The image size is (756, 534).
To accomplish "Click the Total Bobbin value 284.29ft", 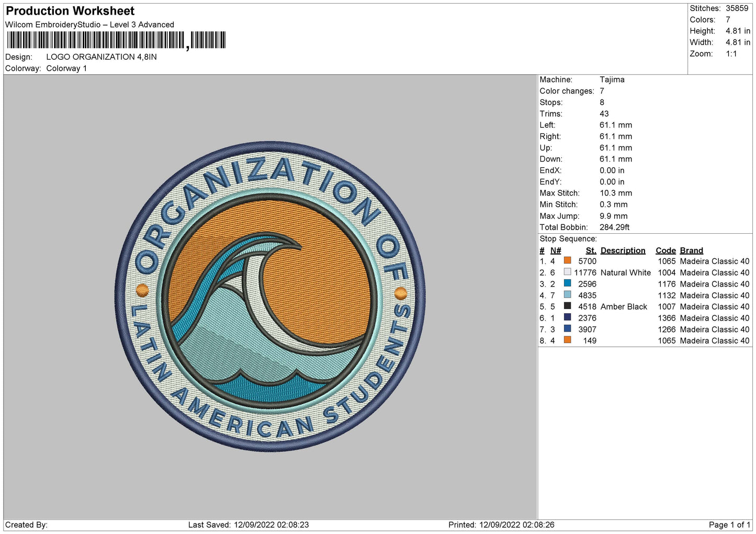I will (x=615, y=227).
